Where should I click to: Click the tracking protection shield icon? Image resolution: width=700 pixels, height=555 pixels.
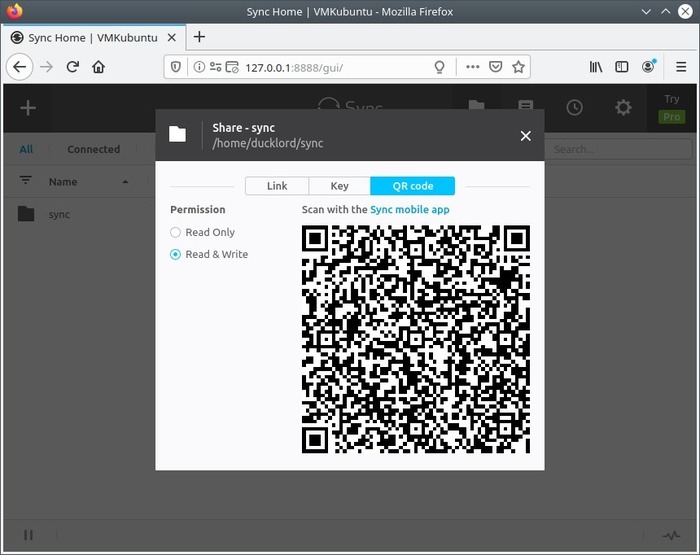[x=176, y=67]
